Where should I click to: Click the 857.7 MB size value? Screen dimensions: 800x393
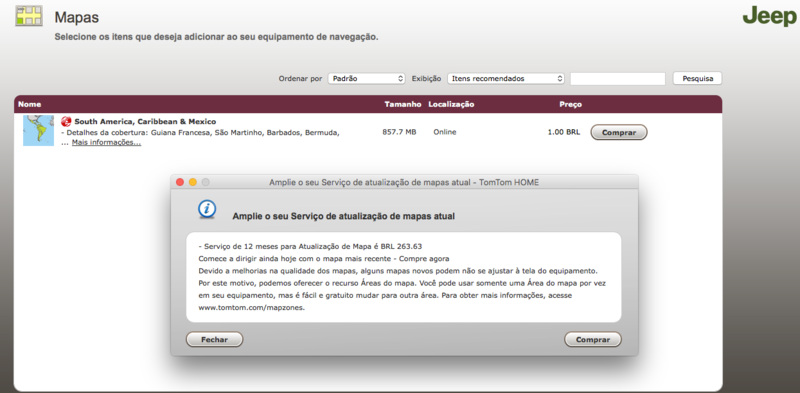tap(399, 132)
